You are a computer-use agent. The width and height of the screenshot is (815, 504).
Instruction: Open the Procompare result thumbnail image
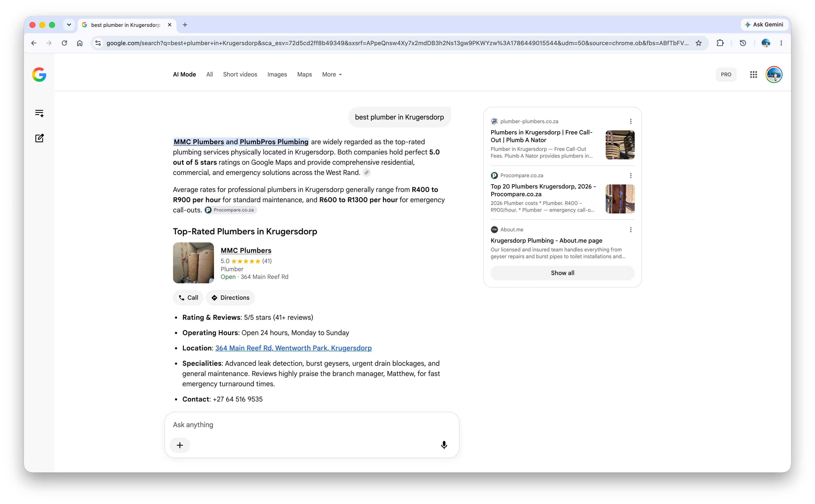tap(620, 199)
